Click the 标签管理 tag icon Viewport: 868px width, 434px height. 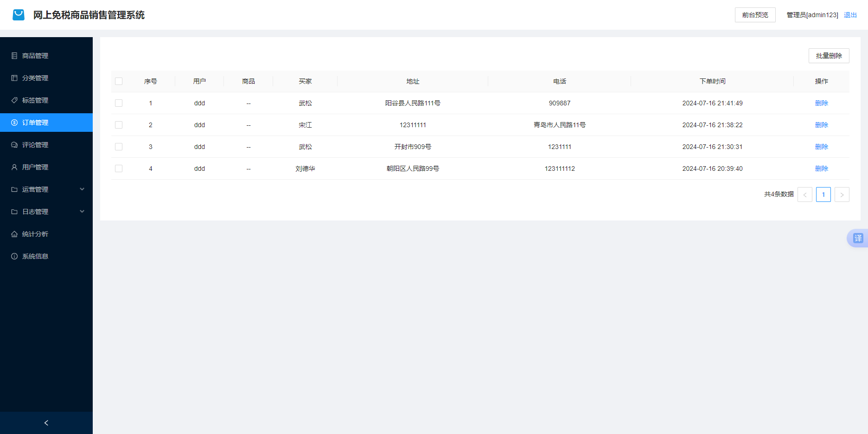click(x=14, y=100)
